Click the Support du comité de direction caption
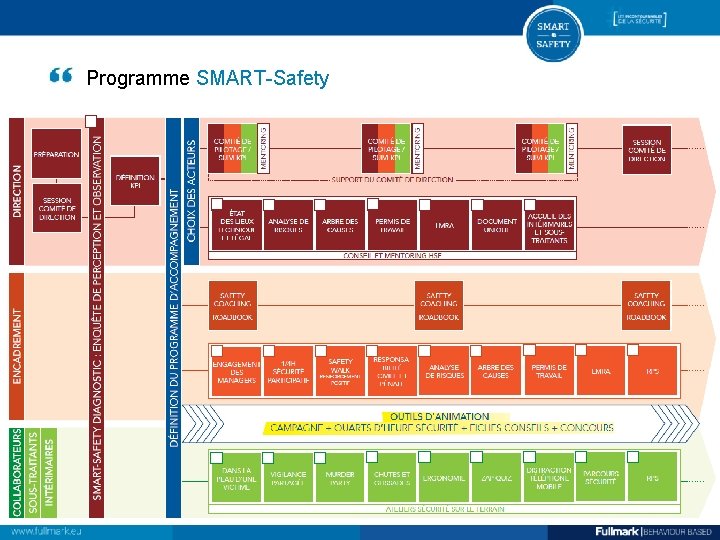The height and width of the screenshot is (540, 720). [x=393, y=180]
